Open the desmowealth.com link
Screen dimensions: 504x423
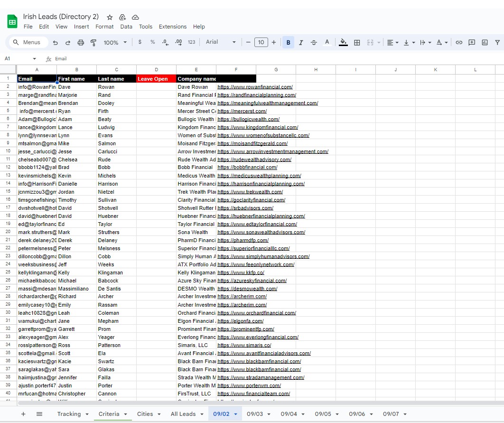pyautogui.click(x=247, y=289)
